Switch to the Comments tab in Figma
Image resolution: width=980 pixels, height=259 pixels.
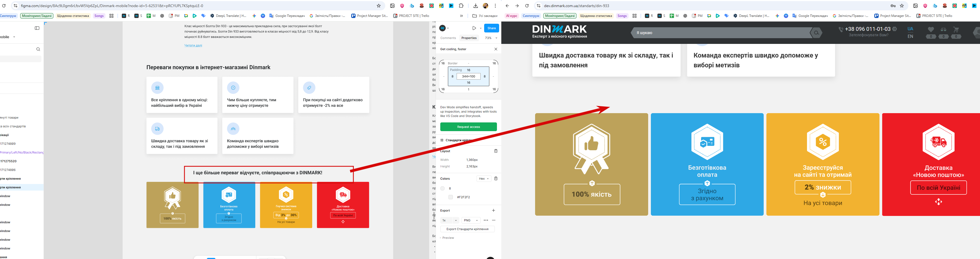(448, 38)
